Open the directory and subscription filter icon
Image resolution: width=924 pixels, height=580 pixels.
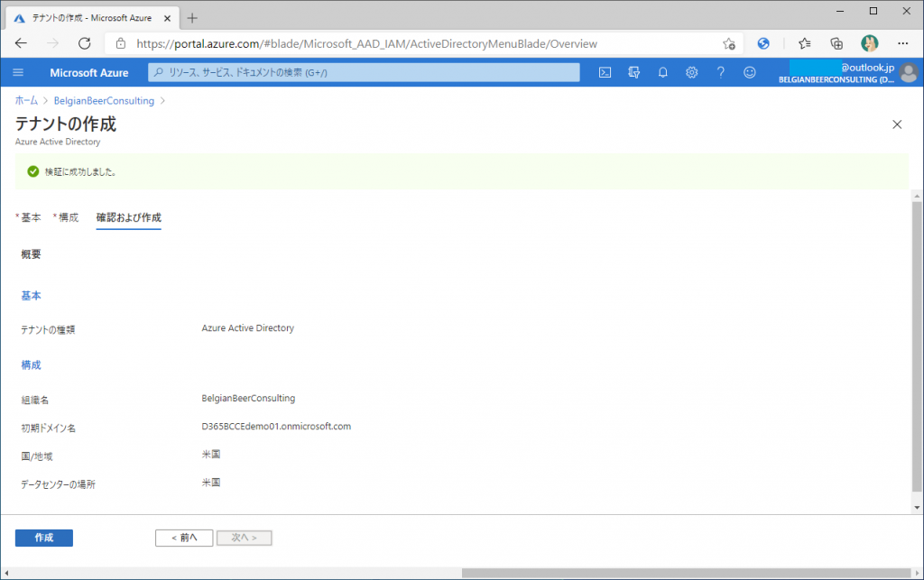click(x=633, y=72)
